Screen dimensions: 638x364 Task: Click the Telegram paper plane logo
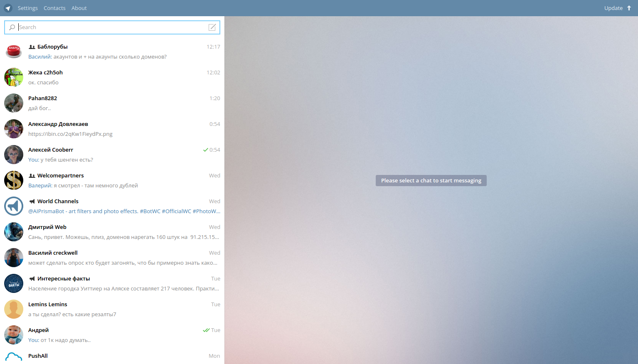[8, 8]
